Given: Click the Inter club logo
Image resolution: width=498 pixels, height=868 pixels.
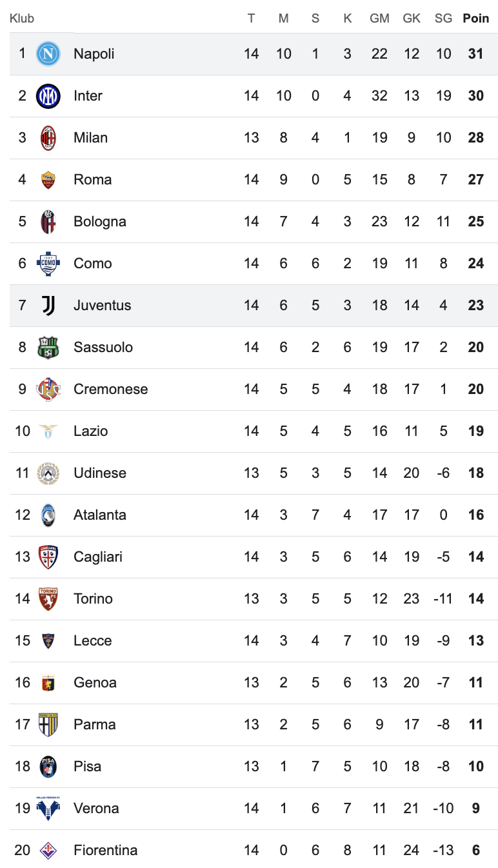Looking at the screenshot, I should point(48,95).
